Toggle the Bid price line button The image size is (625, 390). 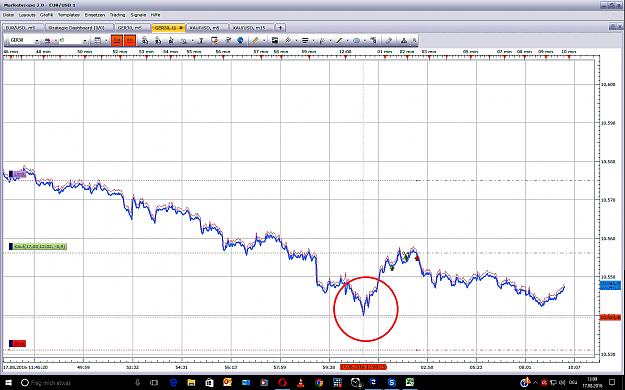coord(117,40)
